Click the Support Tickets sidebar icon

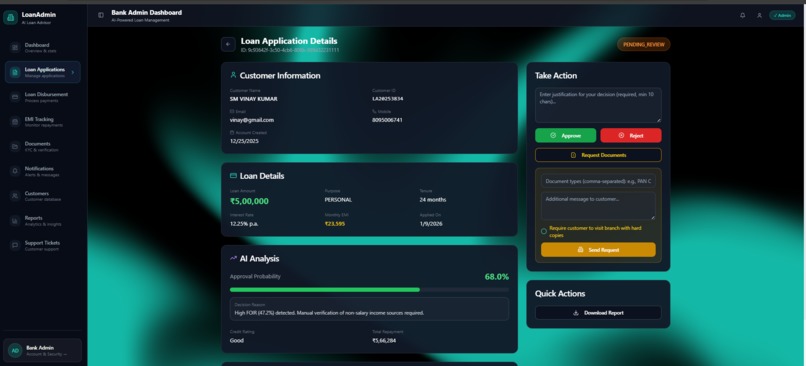tap(15, 245)
